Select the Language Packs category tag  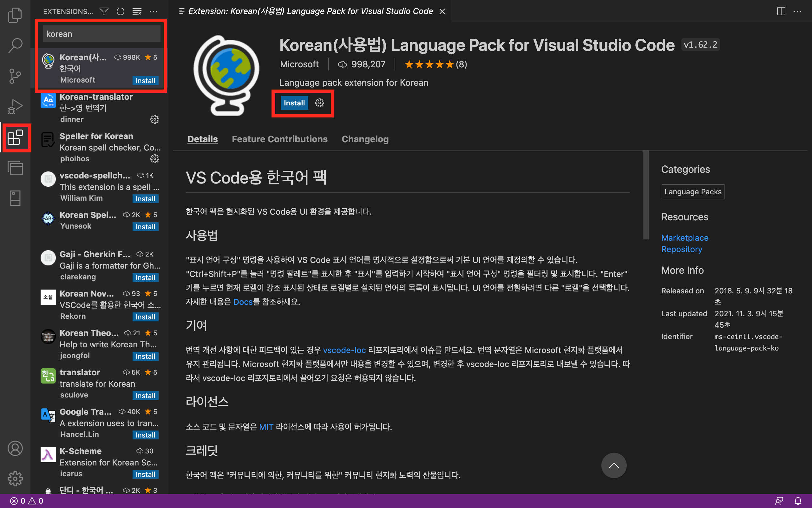point(693,191)
